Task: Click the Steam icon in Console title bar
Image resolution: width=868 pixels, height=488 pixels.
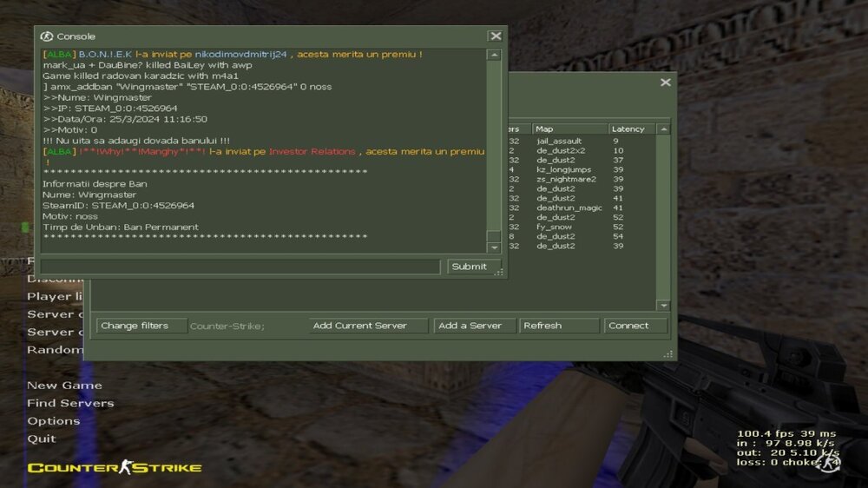Action: pos(47,36)
